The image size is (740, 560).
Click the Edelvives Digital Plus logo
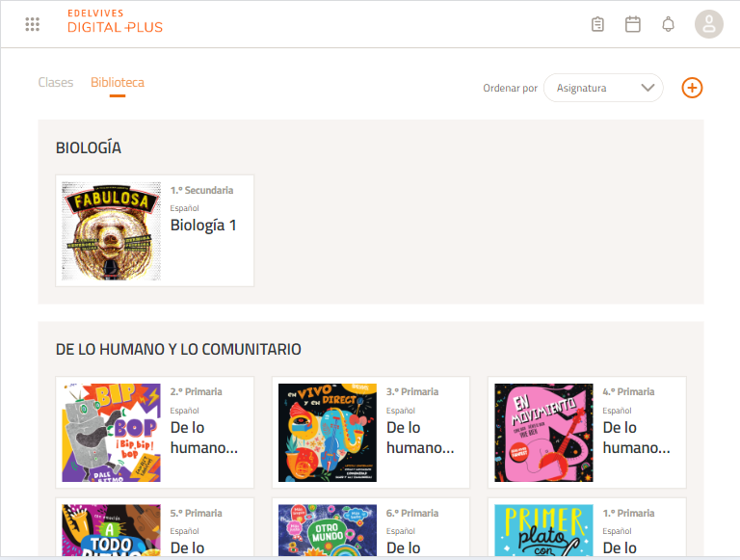click(x=115, y=22)
